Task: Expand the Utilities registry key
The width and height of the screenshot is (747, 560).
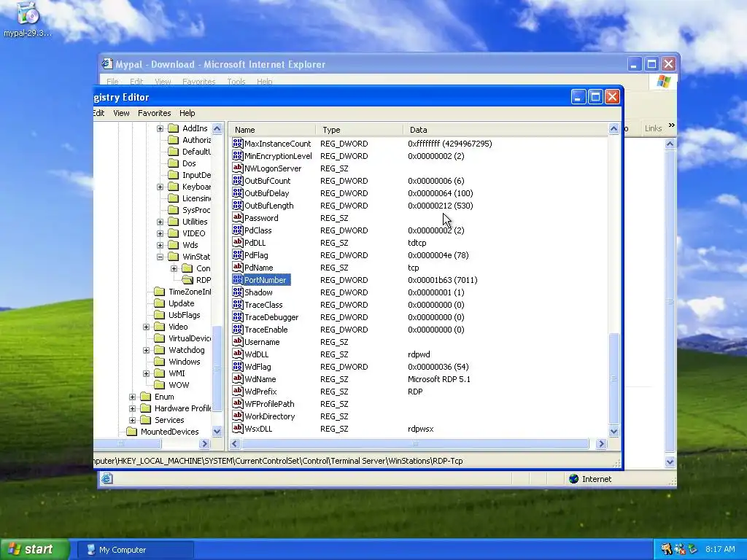Action: coord(160,222)
